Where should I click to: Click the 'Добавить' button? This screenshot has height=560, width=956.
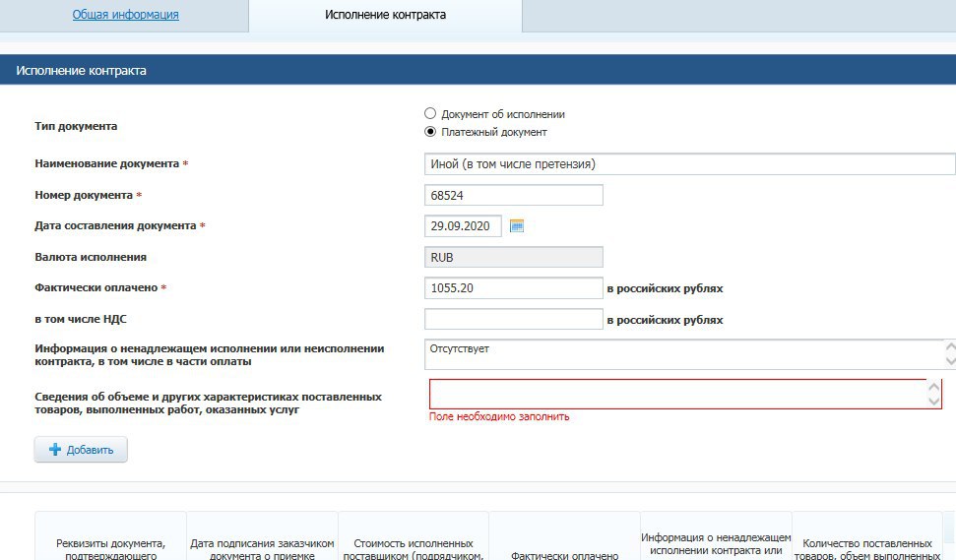pyautogui.click(x=81, y=450)
